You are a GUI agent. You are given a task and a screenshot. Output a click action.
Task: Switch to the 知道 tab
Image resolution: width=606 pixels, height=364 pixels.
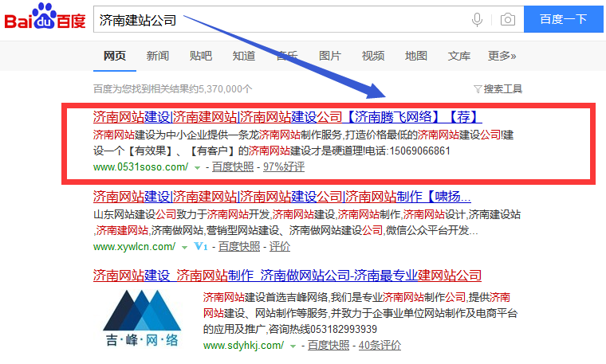pyautogui.click(x=244, y=56)
